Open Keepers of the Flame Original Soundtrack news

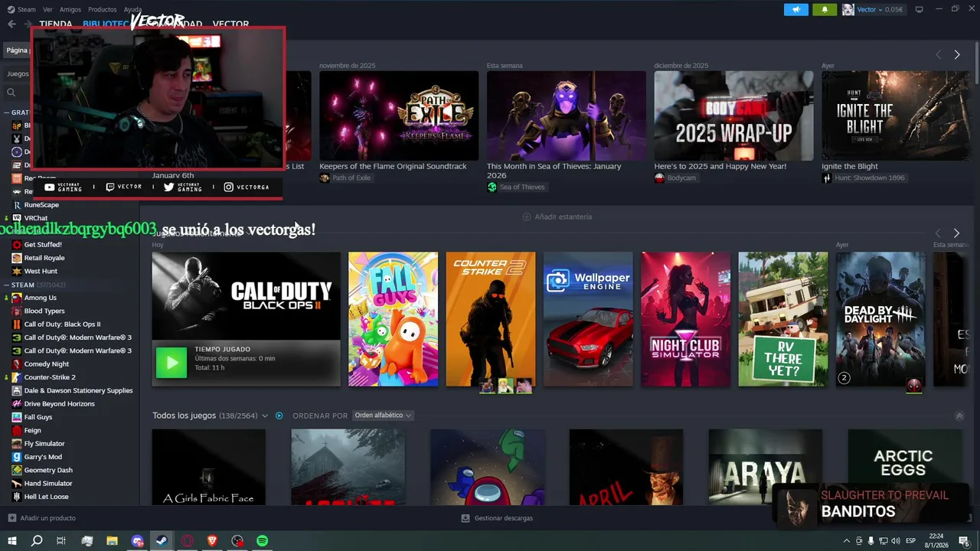pyautogui.click(x=393, y=166)
